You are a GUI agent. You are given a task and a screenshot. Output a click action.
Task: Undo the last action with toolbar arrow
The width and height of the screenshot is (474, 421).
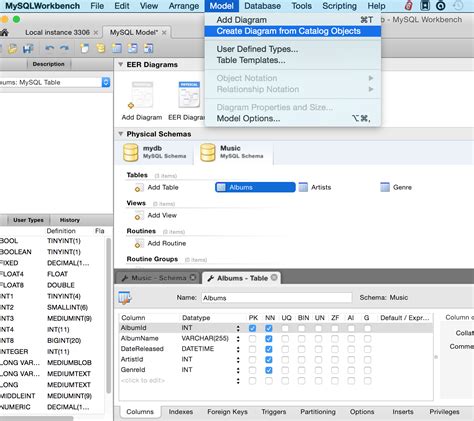pyautogui.click(x=50, y=49)
